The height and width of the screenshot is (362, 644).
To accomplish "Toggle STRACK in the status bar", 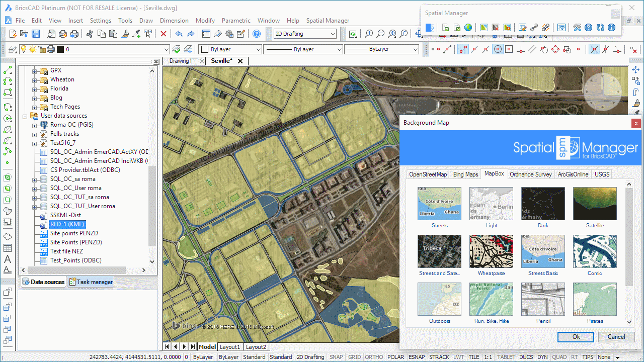I will [439, 357].
